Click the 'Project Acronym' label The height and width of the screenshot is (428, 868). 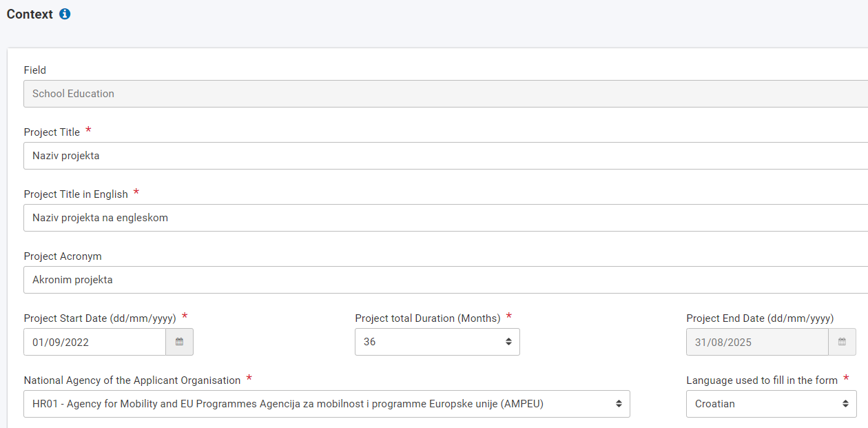click(x=63, y=256)
